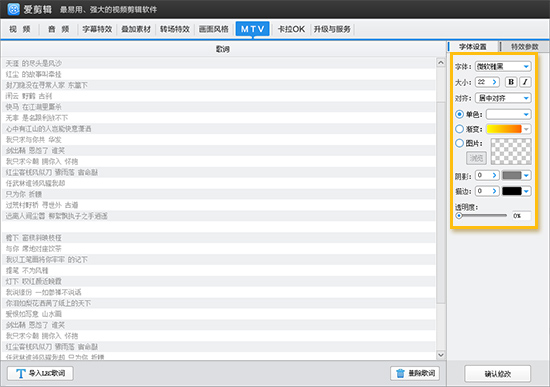Screen dimensions: 550x387
Task: Select lyric line 你泪如梨花洒满了纸上的天下
Action: click(218, 303)
